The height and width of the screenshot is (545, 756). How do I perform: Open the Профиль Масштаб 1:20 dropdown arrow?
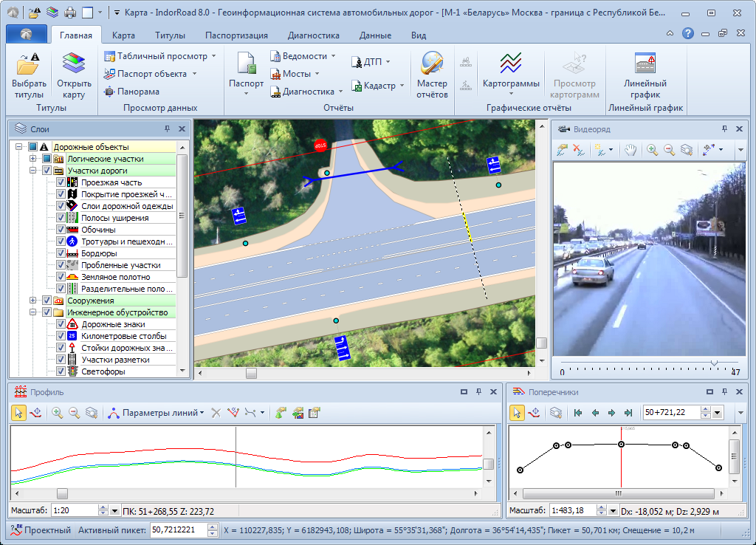[x=114, y=511]
